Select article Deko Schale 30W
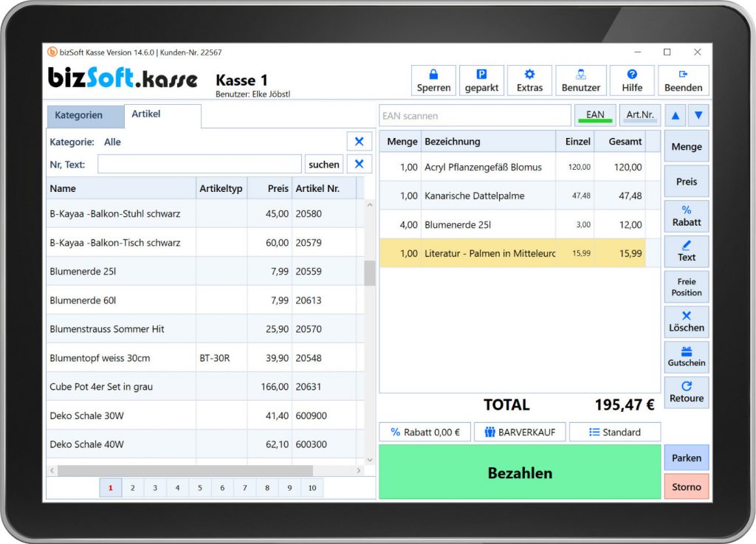Screen dimensions: 756x544 tap(205, 416)
